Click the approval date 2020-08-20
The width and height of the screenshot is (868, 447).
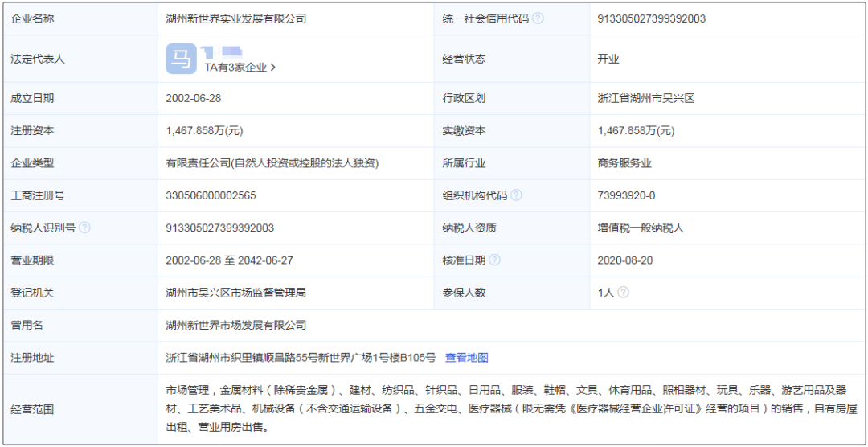626,260
